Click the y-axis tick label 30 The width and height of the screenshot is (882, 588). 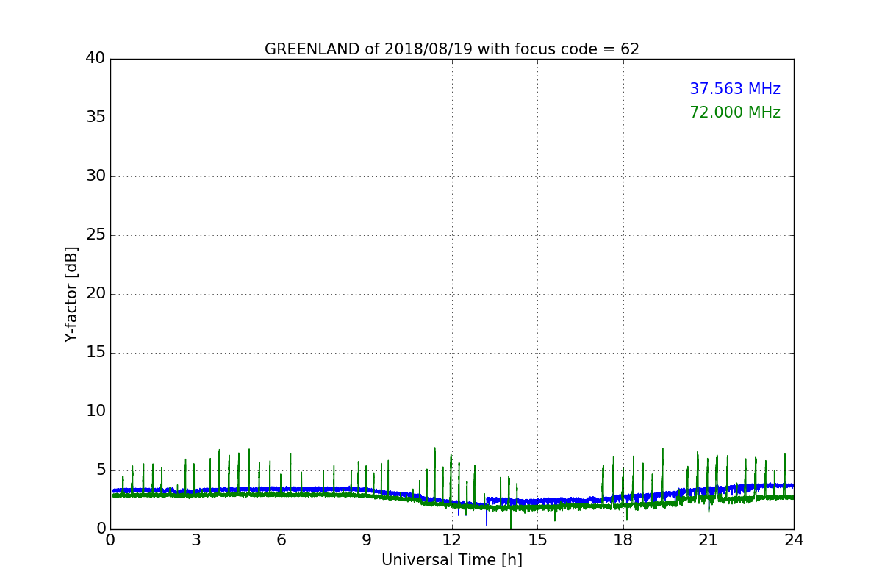pos(96,176)
